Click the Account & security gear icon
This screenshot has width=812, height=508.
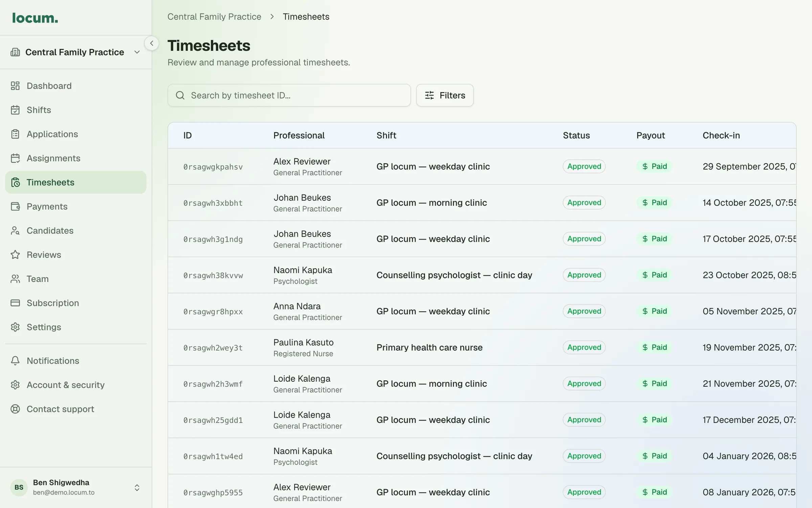[15, 385]
